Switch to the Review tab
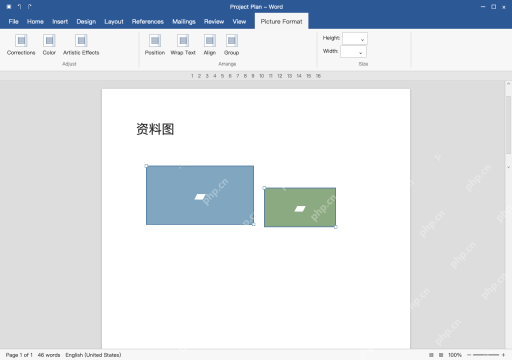 click(214, 22)
